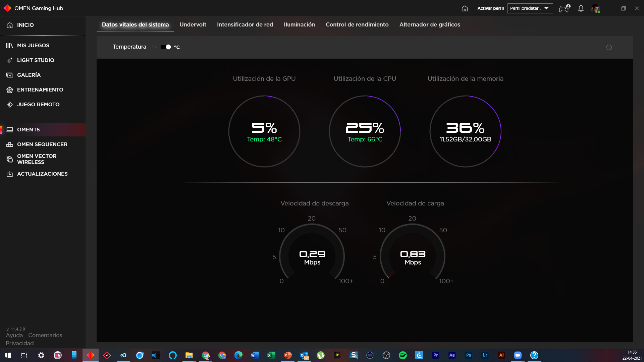Select Alternador de gráficos tab
The width and height of the screenshot is (644, 362).
click(430, 24)
